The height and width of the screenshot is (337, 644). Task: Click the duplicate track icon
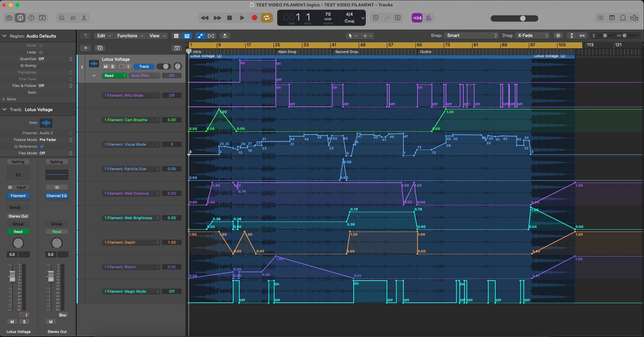coord(100,48)
